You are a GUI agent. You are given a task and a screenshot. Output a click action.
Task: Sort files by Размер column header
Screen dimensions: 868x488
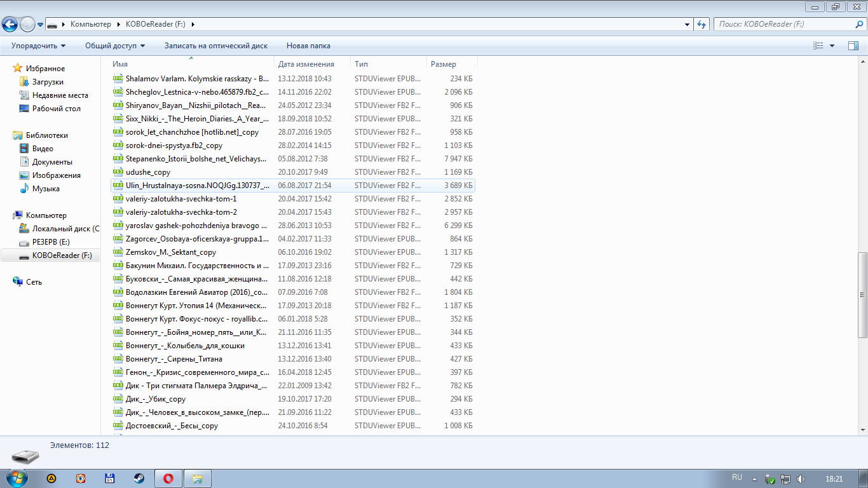click(444, 64)
